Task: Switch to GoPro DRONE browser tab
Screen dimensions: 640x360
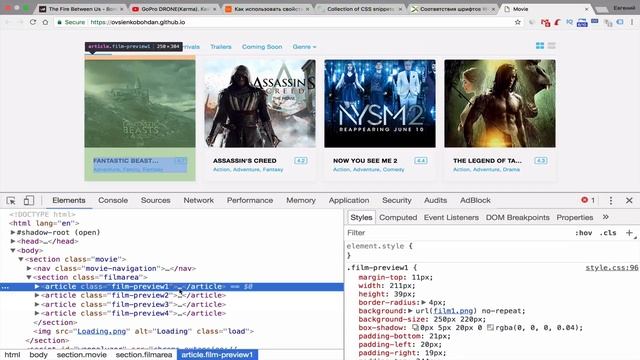Action: [174, 9]
